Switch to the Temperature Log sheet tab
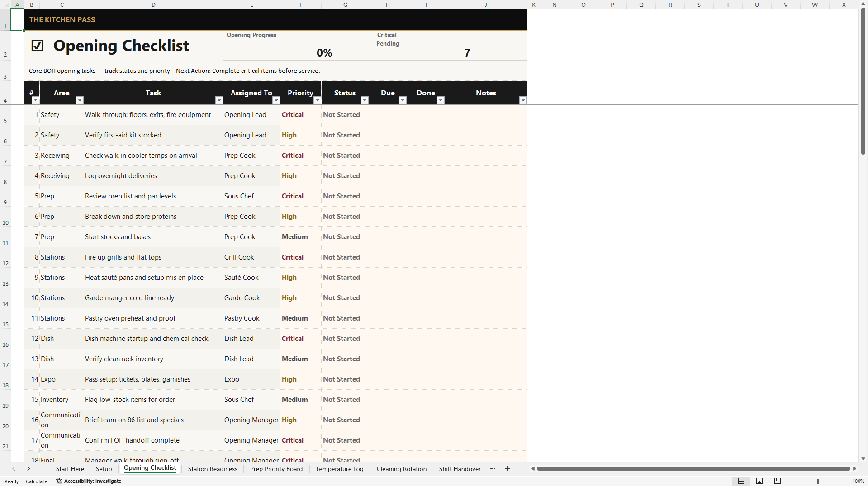Image resolution: width=868 pixels, height=486 pixels. [x=340, y=469]
